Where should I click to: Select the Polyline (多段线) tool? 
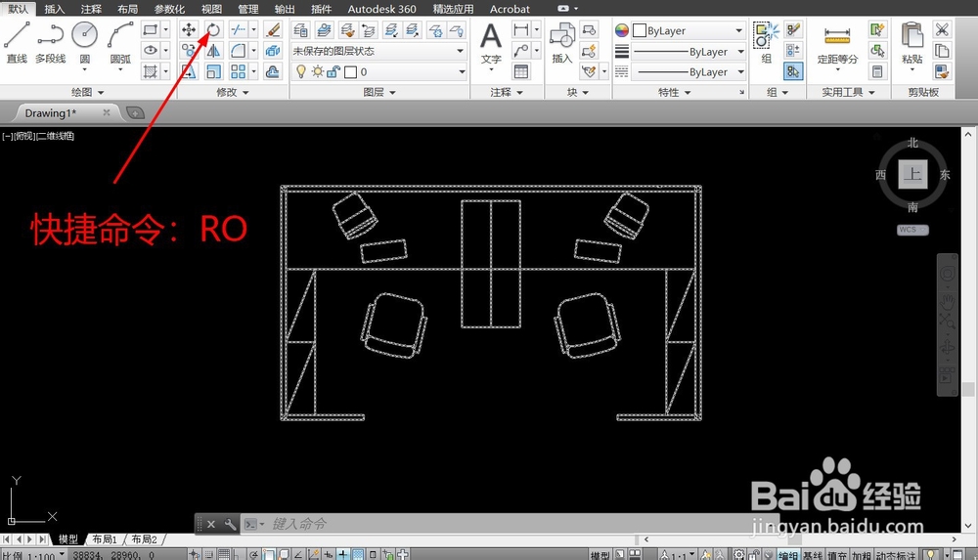(51, 41)
